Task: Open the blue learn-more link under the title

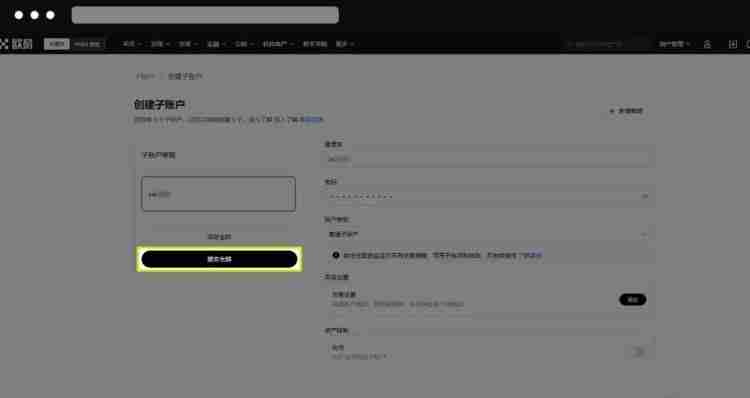Action: coord(314,120)
